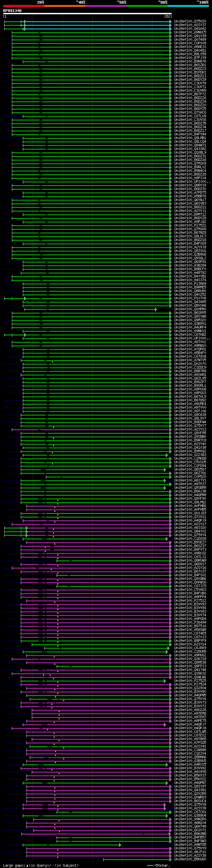
Task: Select the UniRef100_A7PSQ5 label
Action: (190, 743)
